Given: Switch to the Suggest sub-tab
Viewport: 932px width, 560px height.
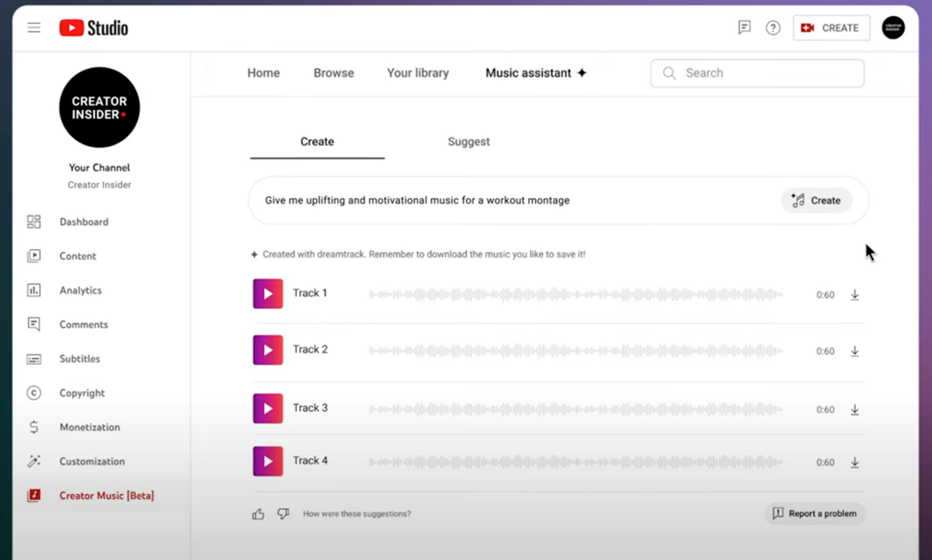Looking at the screenshot, I should 469,142.
